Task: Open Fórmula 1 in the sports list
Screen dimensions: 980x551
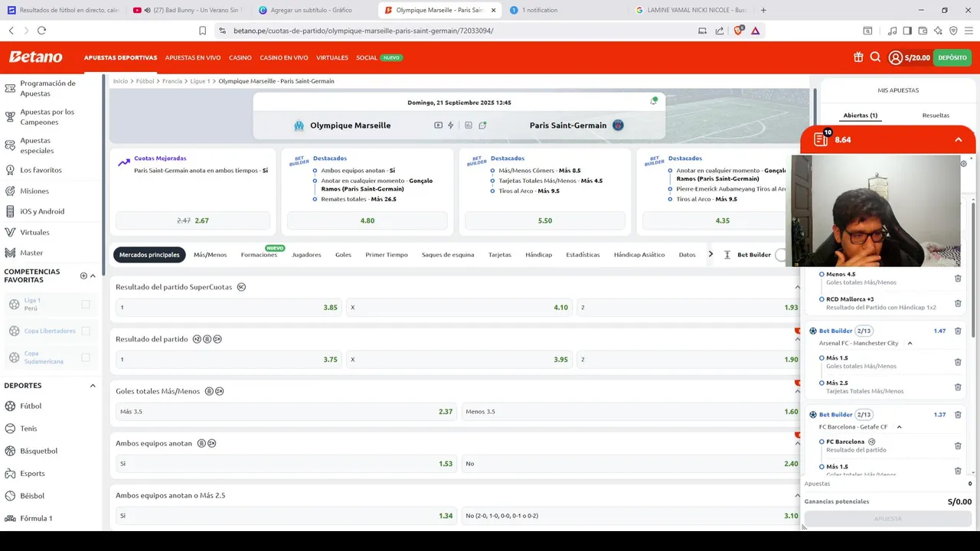Action: 36,518
